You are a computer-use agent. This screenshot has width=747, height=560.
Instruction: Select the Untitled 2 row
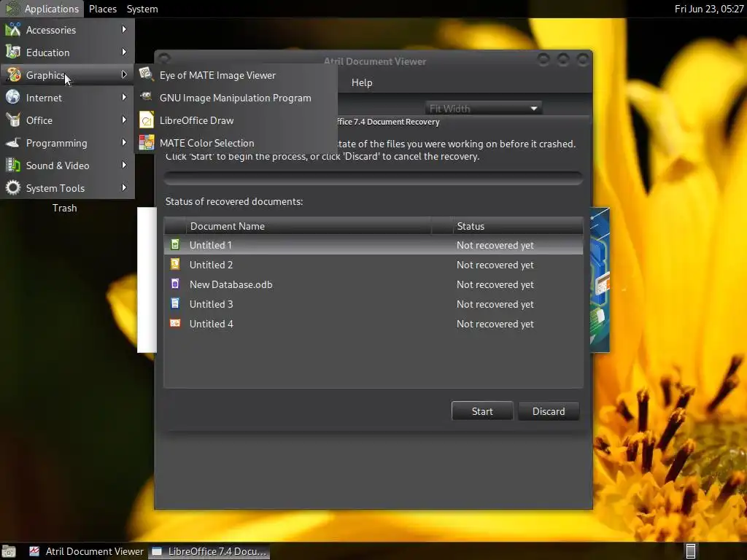[373, 265]
